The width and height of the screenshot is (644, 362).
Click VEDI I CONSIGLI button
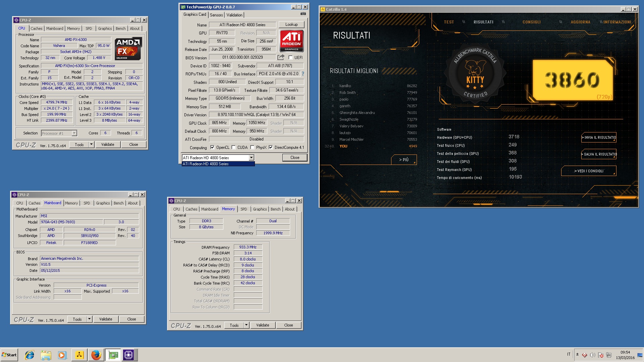click(x=589, y=171)
